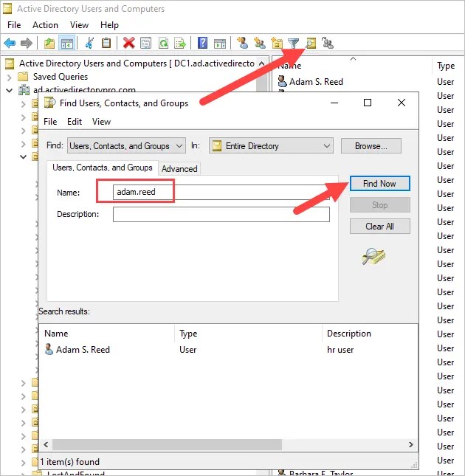465x476 pixels.
Task: Open the Find type dropdown
Action: click(126, 146)
